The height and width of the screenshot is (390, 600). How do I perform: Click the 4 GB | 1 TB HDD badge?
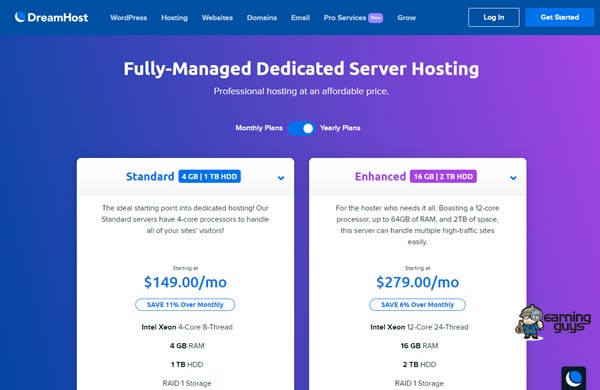[209, 176]
